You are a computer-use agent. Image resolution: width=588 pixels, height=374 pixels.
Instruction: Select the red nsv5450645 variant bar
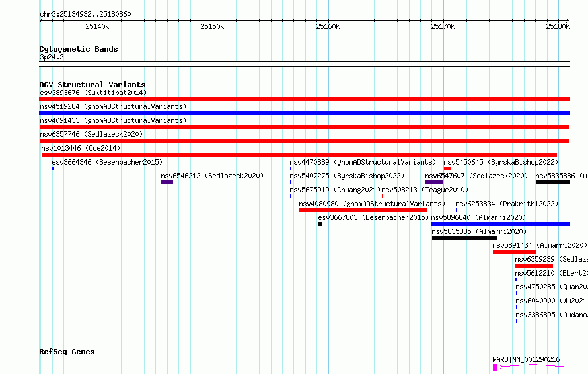click(x=447, y=168)
